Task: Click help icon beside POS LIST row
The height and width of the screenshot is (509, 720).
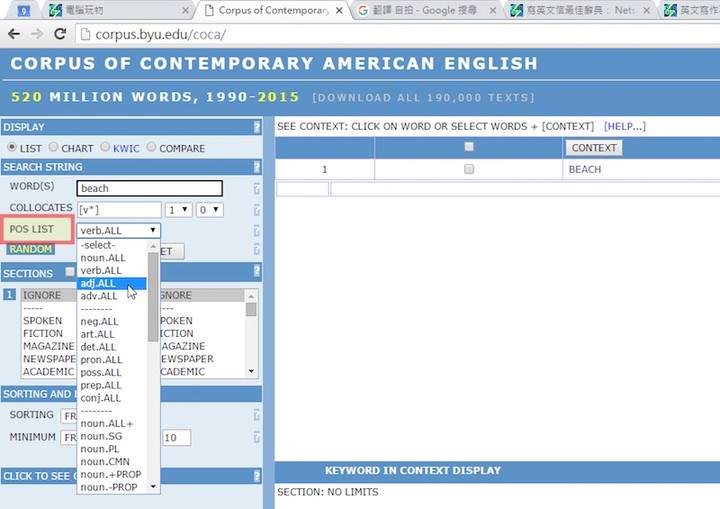Action: tap(257, 231)
